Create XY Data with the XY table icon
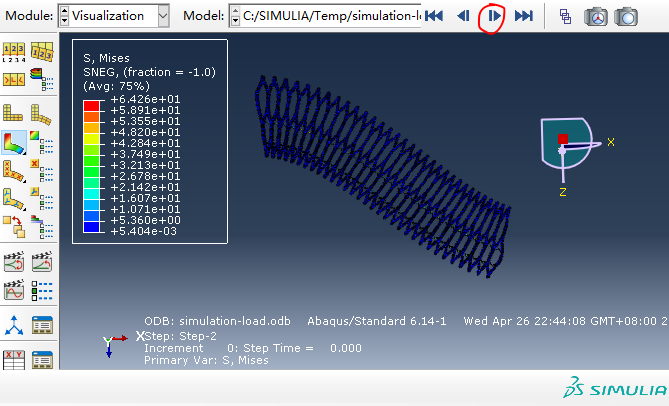The width and height of the screenshot is (669, 406). pos(14,360)
